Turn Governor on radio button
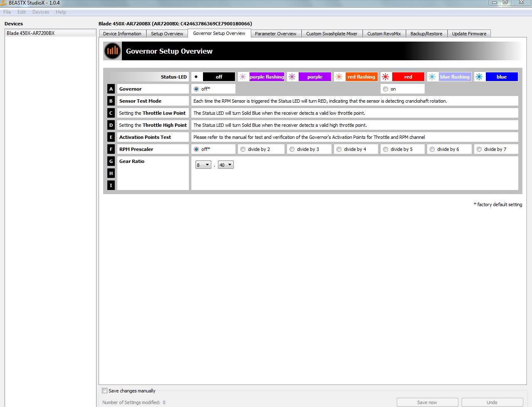This screenshot has width=532, height=407. [386, 89]
